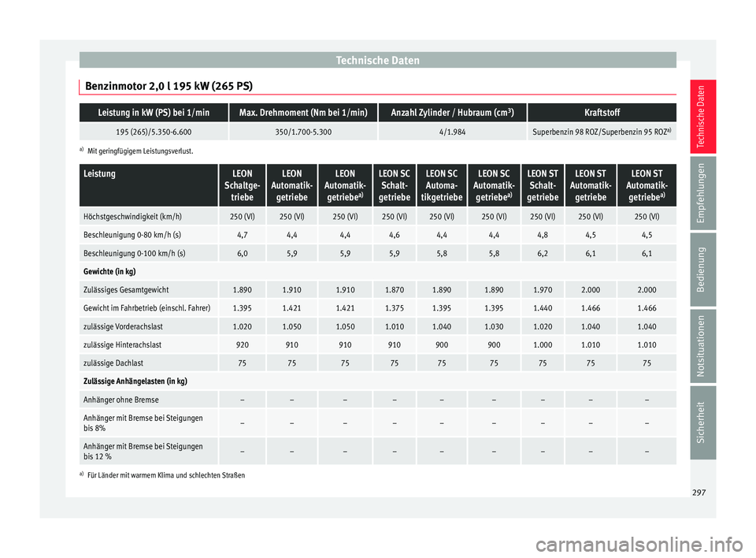Open the Technische Daten side tab
756x558 pixels.
tap(702, 117)
